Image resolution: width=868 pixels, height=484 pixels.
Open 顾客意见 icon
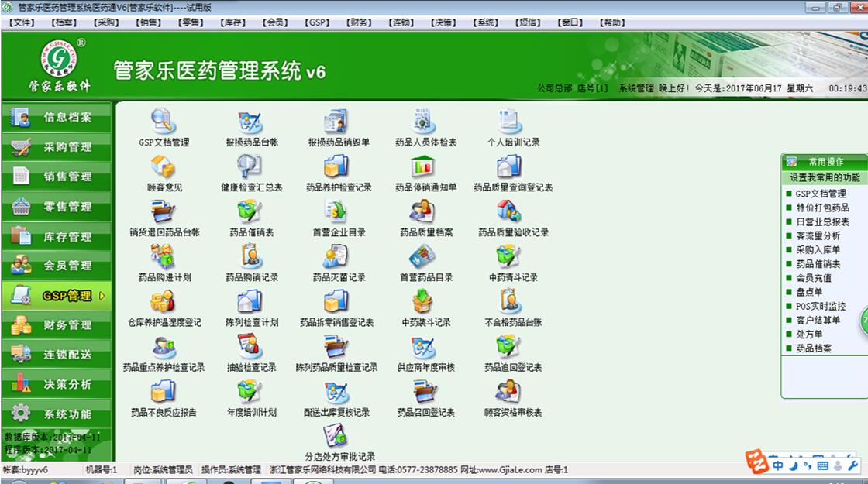coord(164,166)
